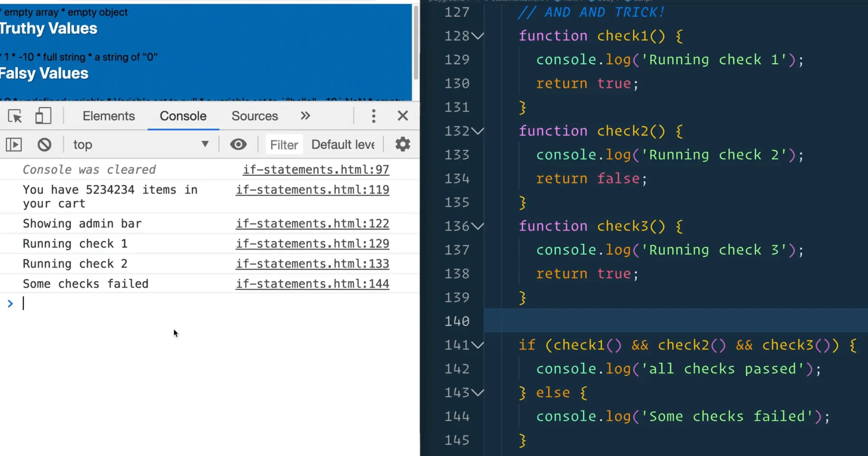Image resolution: width=868 pixels, height=456 pixels.
Task: Expand the else block on line 143
Action: coord(478,393)
